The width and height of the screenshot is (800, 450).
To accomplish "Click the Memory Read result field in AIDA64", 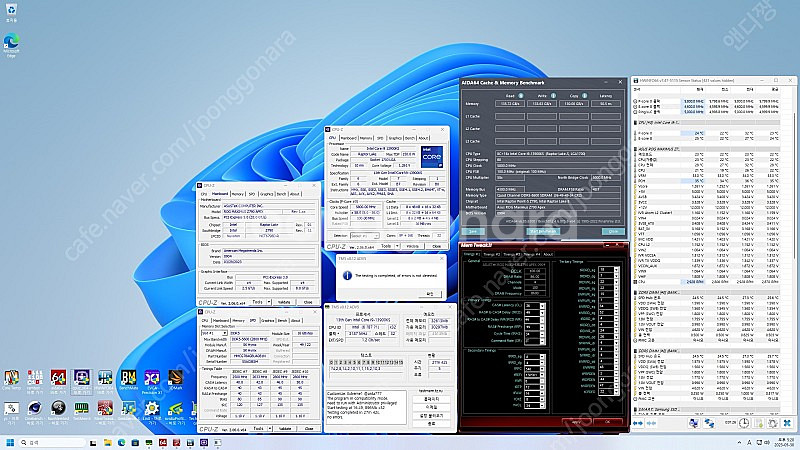I will pos(510,104).
